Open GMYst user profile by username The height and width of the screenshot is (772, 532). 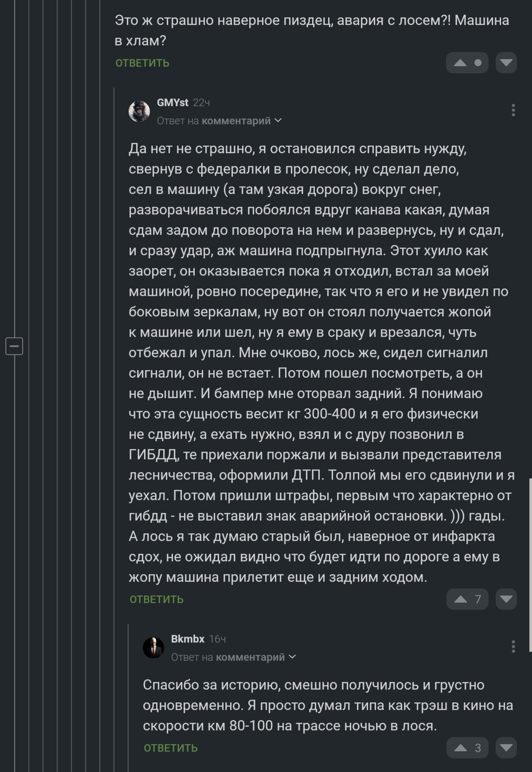(172, 102)
